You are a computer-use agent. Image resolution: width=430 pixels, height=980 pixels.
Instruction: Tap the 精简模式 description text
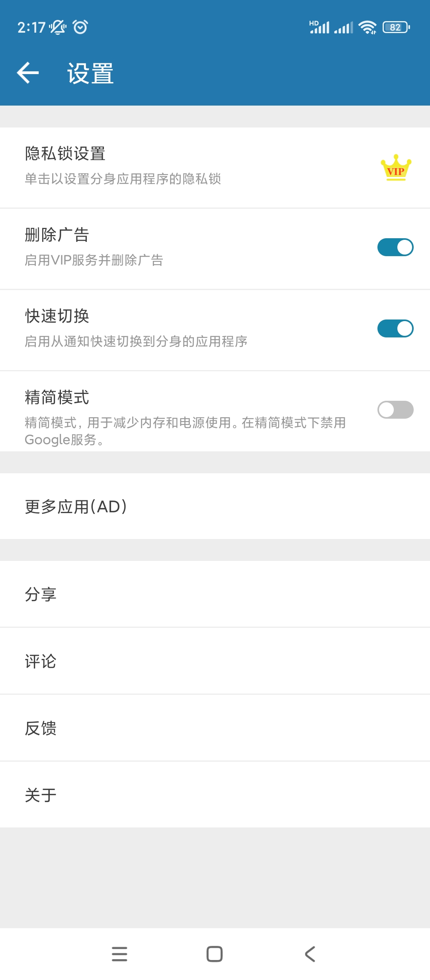coord(185,431)
